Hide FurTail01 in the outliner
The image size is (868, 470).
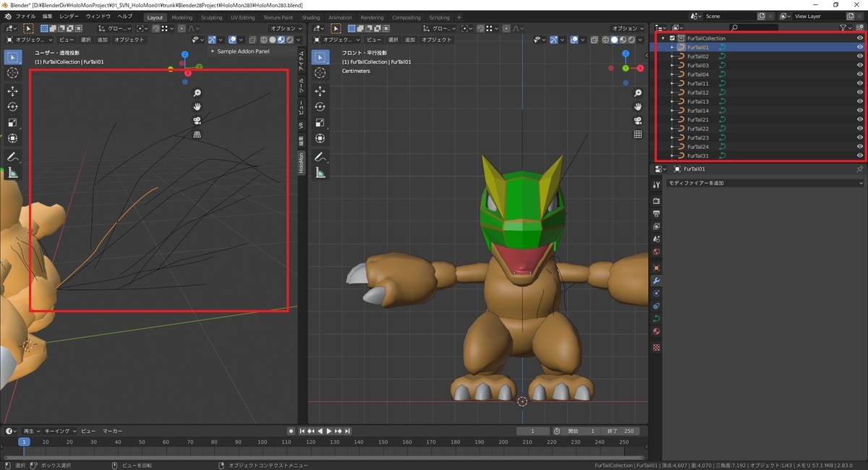point(859,47)
